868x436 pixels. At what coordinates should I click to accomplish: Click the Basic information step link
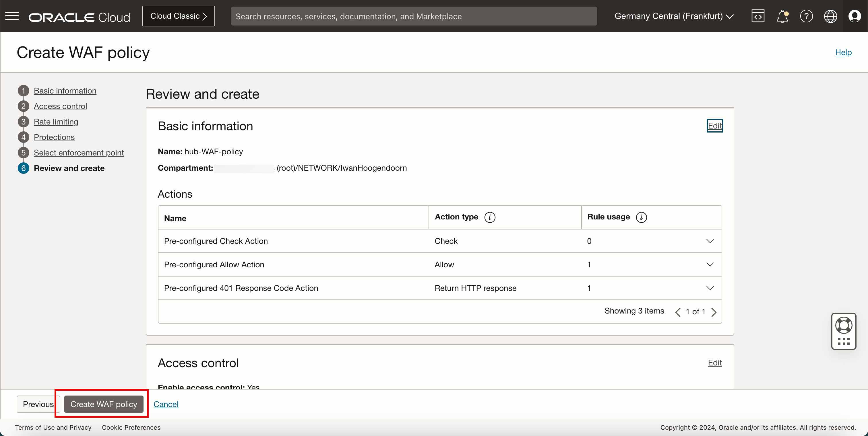pyautogui.click(x=65, y=90)
